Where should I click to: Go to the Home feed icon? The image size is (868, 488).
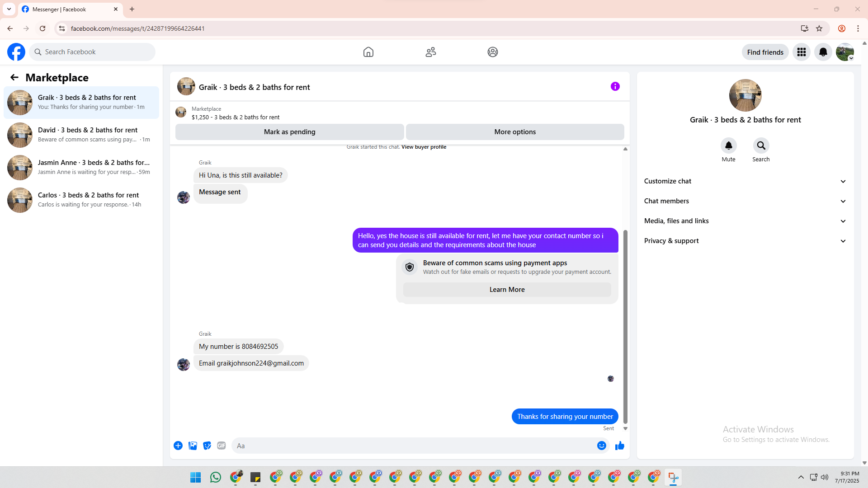(368, 52)
